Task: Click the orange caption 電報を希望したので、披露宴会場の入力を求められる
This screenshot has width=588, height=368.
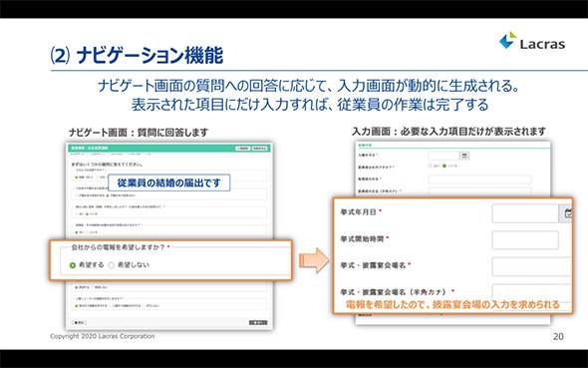Action: tap(452, 304)
